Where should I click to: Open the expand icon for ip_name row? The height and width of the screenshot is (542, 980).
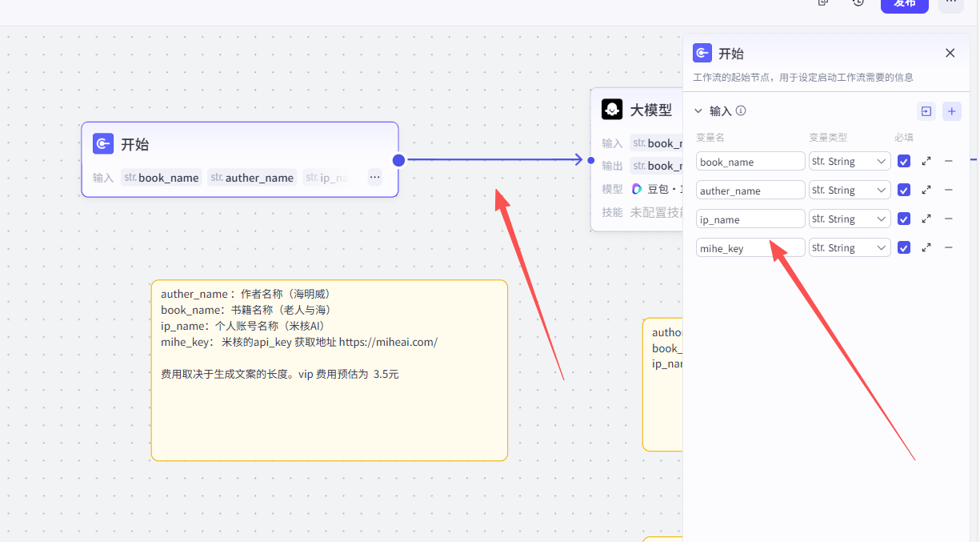[926, 219]
